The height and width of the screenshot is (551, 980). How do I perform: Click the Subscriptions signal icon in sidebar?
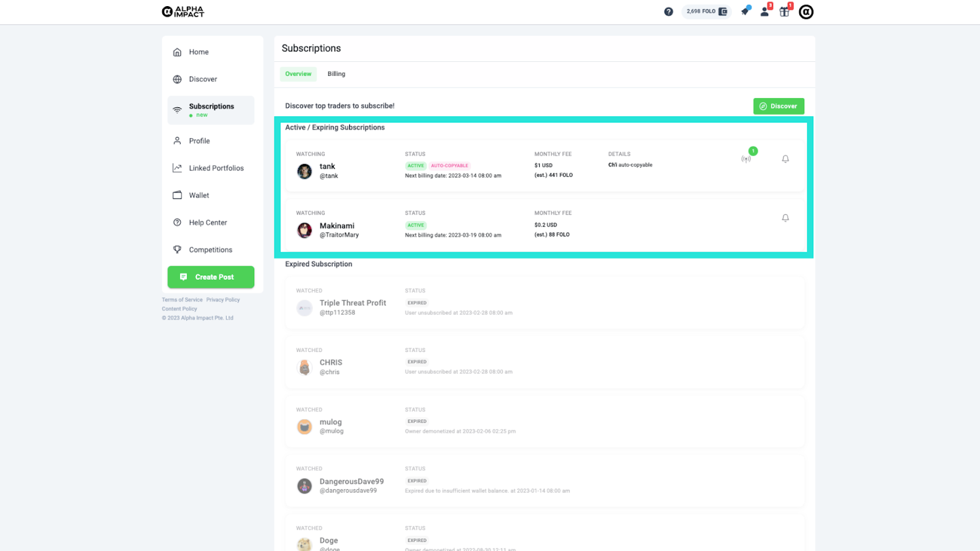(x=177, y=110)
